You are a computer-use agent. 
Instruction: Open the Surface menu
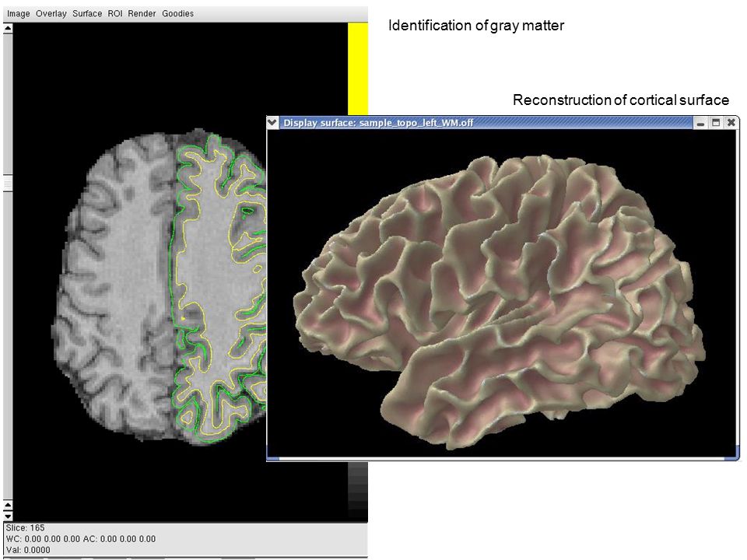pyautogui.click(x=86, y=14)
